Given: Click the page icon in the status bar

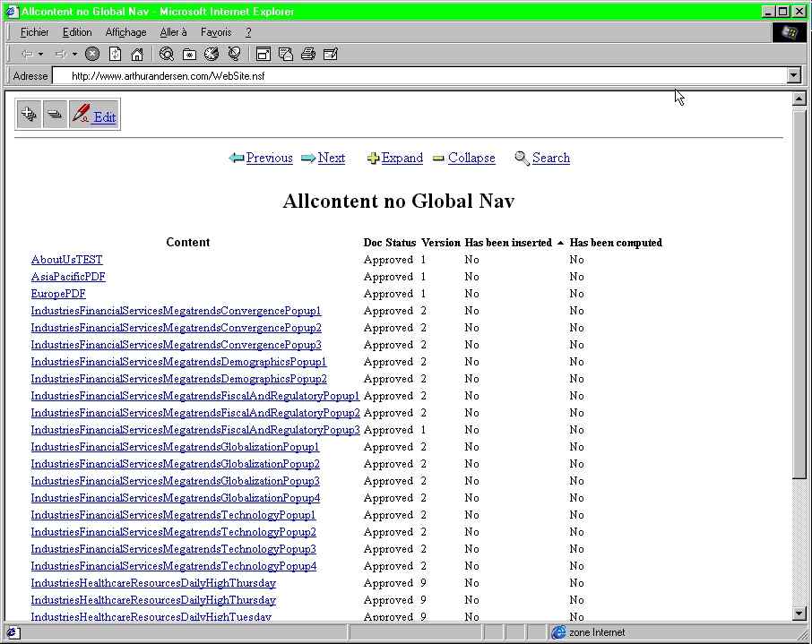Looking at the screenshot, I should 13,632.
